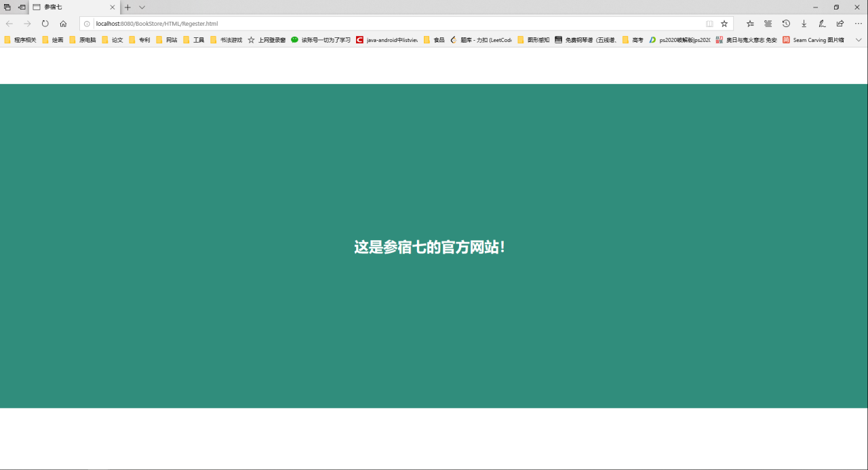Share this page icon
868x470 pixels.
840,24
